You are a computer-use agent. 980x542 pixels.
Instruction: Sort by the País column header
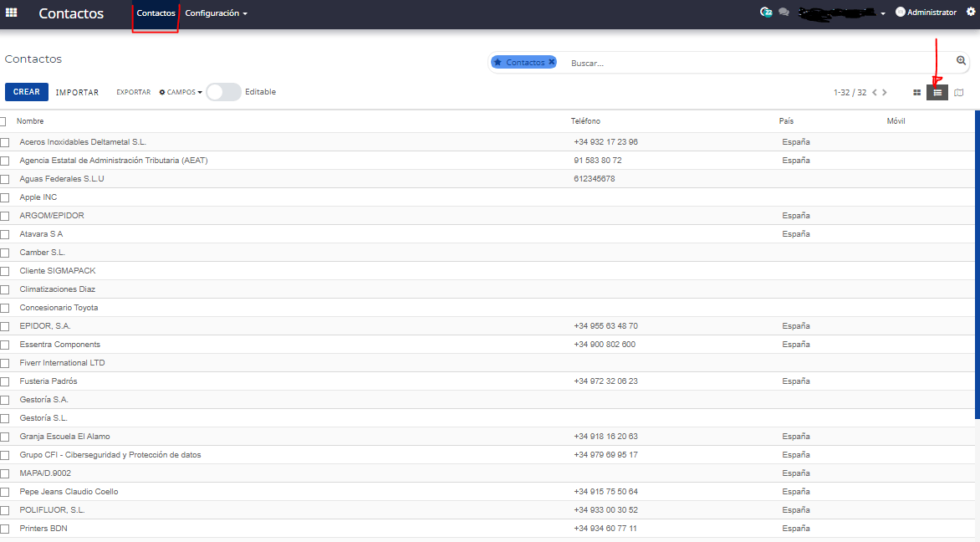pyautogui.click(x=786, y=120)
